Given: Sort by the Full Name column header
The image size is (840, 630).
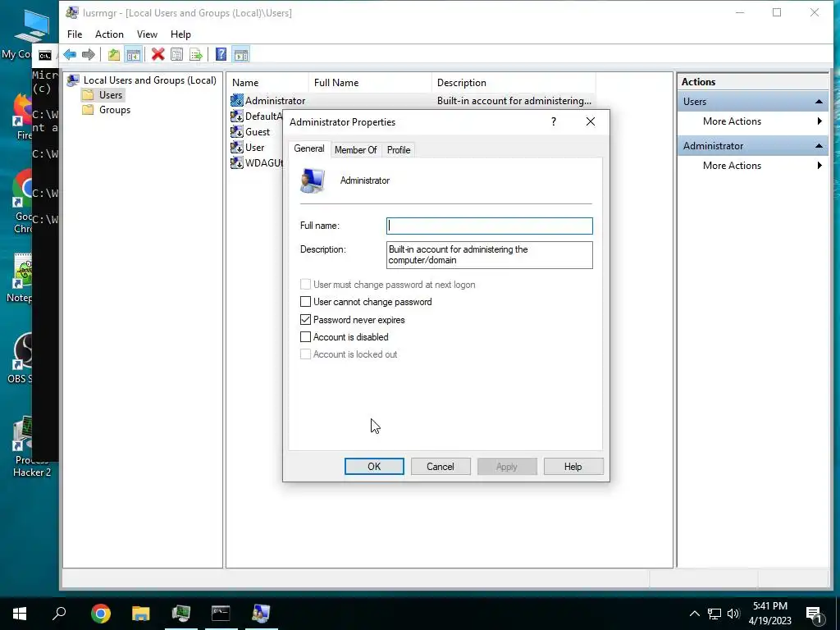Looking at the screenshot, I should click(x=370, y=83).
